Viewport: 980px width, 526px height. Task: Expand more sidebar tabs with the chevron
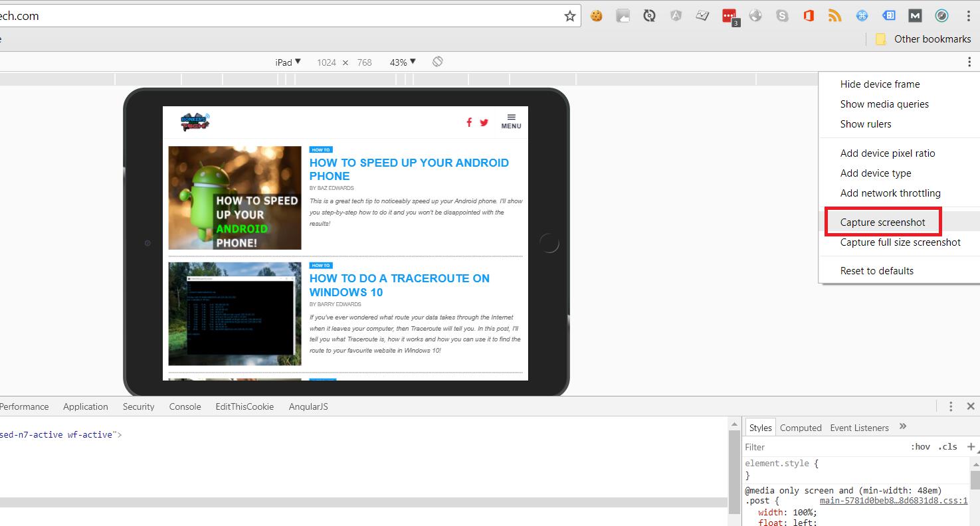pyautogui.click(x=902, y=426)
